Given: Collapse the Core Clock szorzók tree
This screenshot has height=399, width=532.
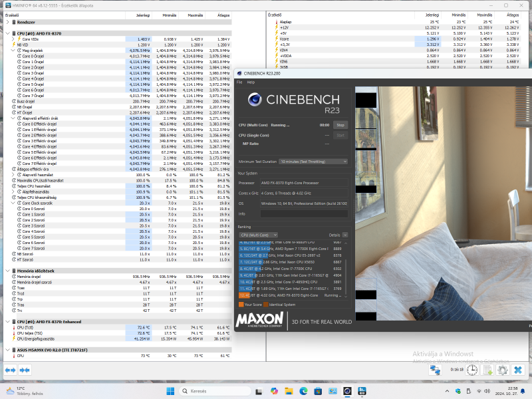Looking at the screenshot, I should tap(13, 203).
